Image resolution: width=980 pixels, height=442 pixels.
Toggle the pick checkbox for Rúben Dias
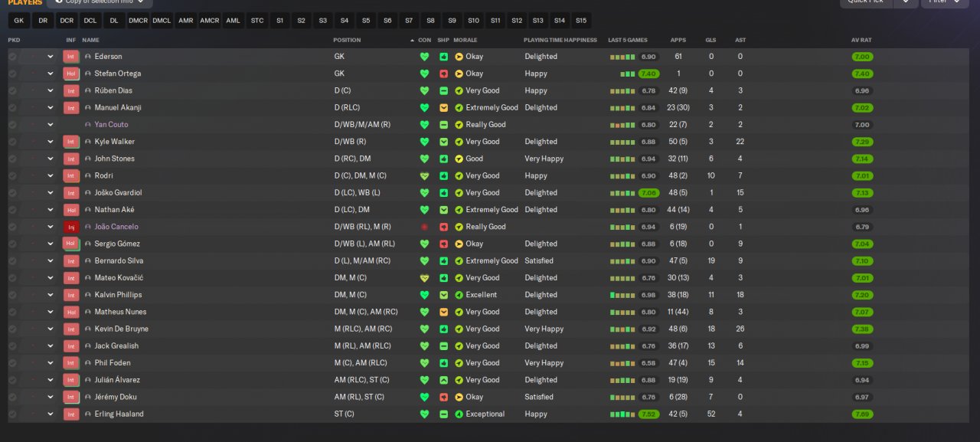coord(12,90)
